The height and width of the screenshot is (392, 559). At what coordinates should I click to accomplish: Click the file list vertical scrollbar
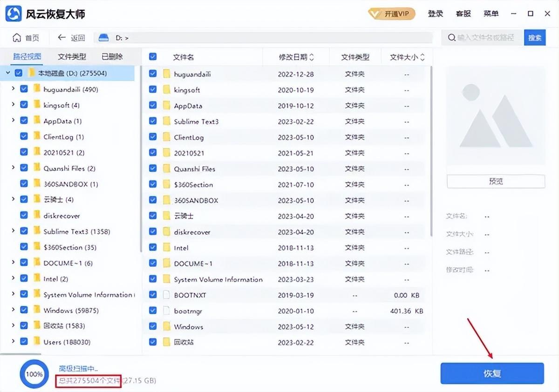[431, 151]
